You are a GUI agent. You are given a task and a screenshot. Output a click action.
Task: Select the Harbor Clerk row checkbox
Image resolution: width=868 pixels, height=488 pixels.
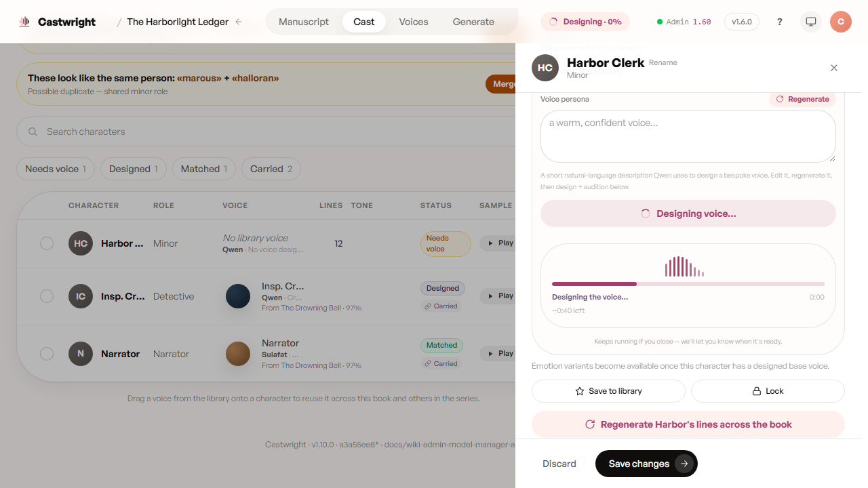pyautogui.click(x=47, y=243)
